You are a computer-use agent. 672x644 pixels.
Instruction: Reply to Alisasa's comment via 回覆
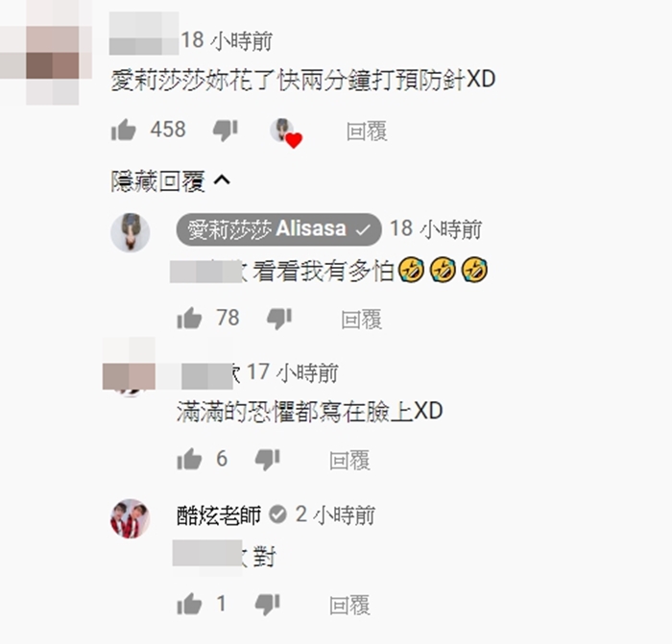(361, 320)
